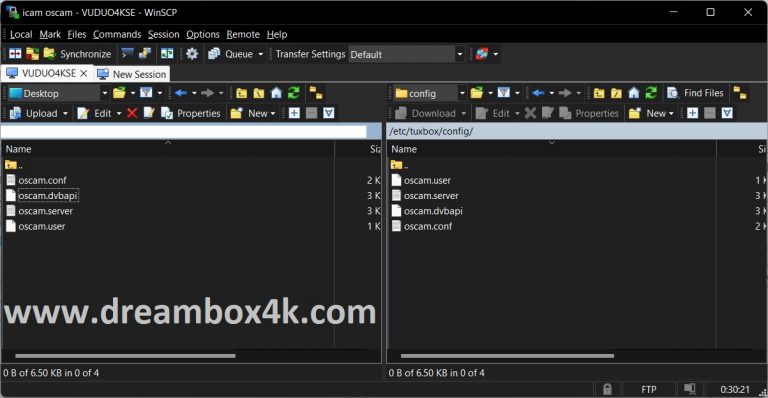Go to remote home directory
Screen dimensions: 768x398
pos(634,93)
